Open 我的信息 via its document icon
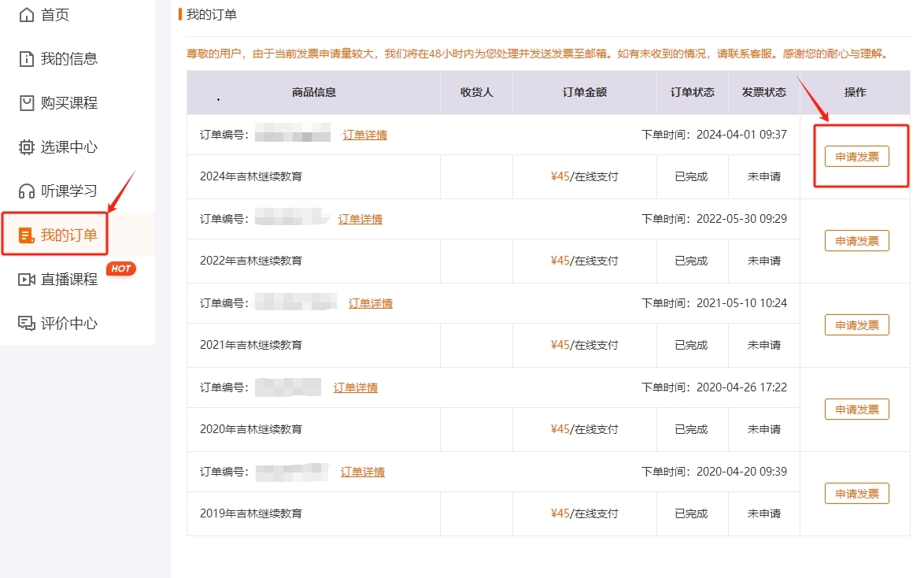The height and width of the screenshot is (578, 924). click(x=26, y=57)
